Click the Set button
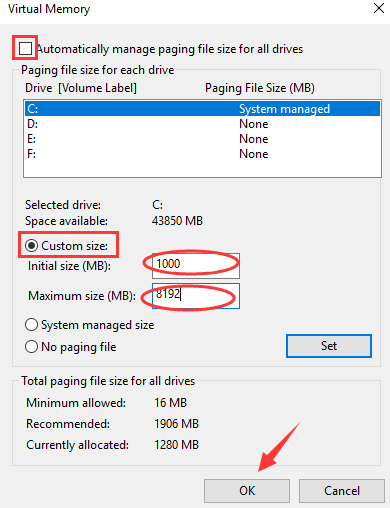390x508 pixels. pos(329,346)
